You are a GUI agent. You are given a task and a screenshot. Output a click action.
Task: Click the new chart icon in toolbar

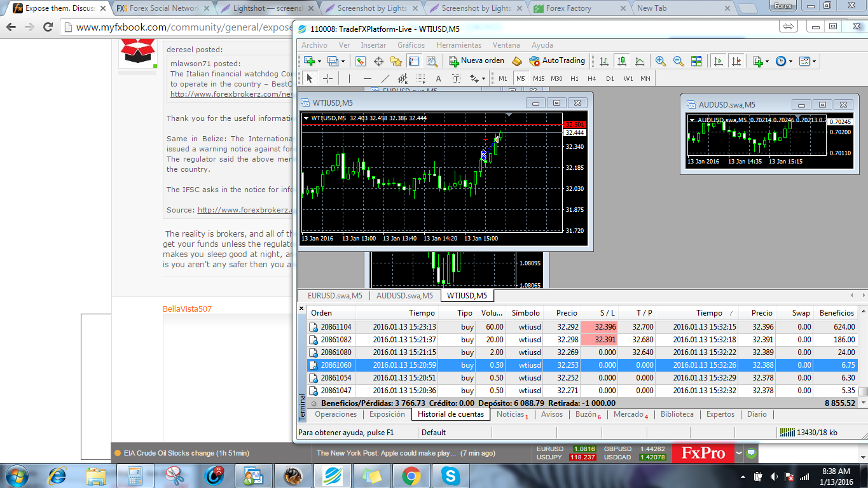pyautogui.click(x=310, y=61)
